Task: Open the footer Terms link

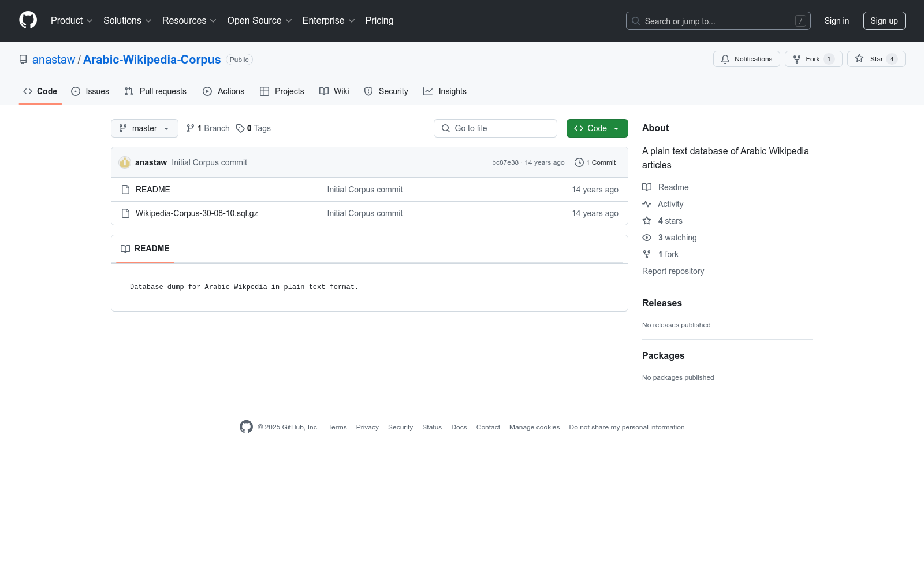Action: (x=337, y=427)
